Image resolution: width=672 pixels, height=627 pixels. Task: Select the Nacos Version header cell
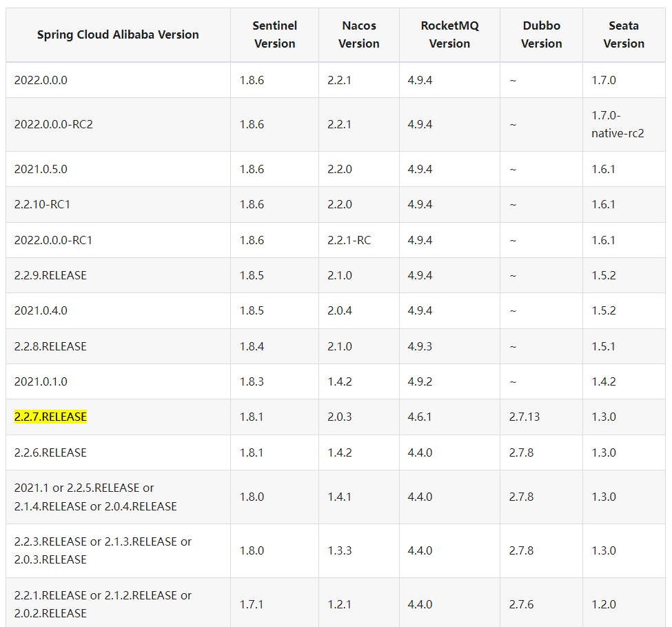[x=358, y=34]
